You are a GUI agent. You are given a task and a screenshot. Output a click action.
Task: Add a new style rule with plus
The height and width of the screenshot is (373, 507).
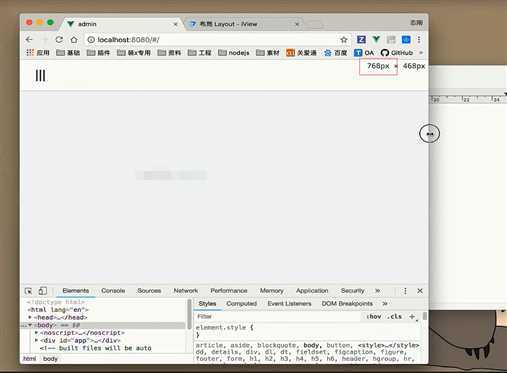coord(412,317)
